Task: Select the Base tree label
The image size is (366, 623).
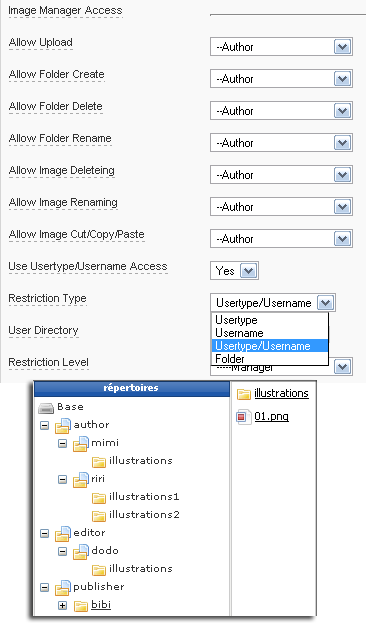Action: (x=70, y=406)
